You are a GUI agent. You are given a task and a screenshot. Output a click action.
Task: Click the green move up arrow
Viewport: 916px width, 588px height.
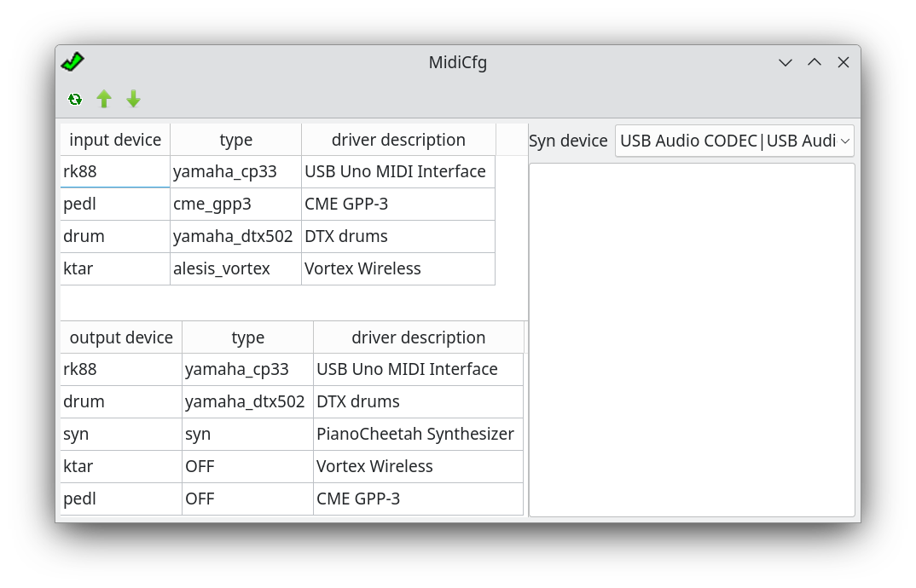point(104,100)
